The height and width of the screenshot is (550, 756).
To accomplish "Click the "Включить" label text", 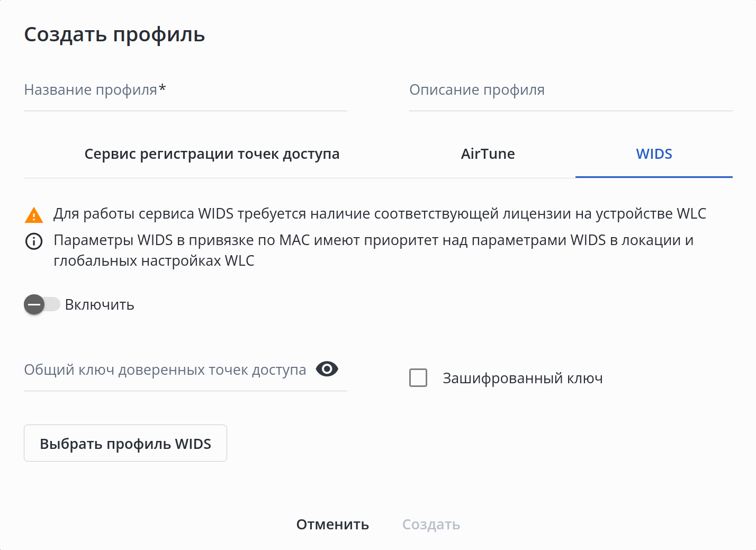I will click(100, 305).
